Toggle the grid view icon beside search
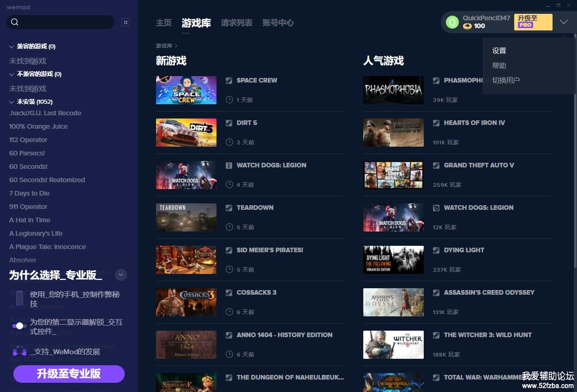 tap(126, 22)
